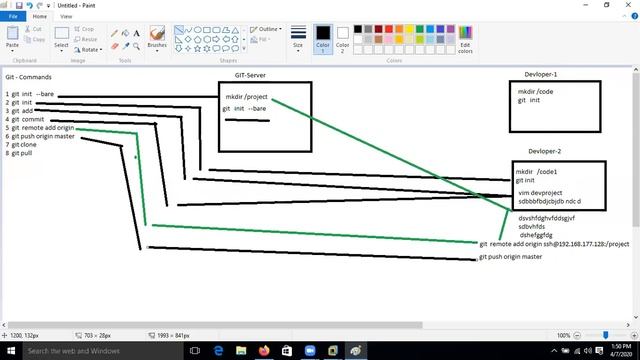Switch to the View tab
Screen dimensions: 640x360
(x=66, y=16)
